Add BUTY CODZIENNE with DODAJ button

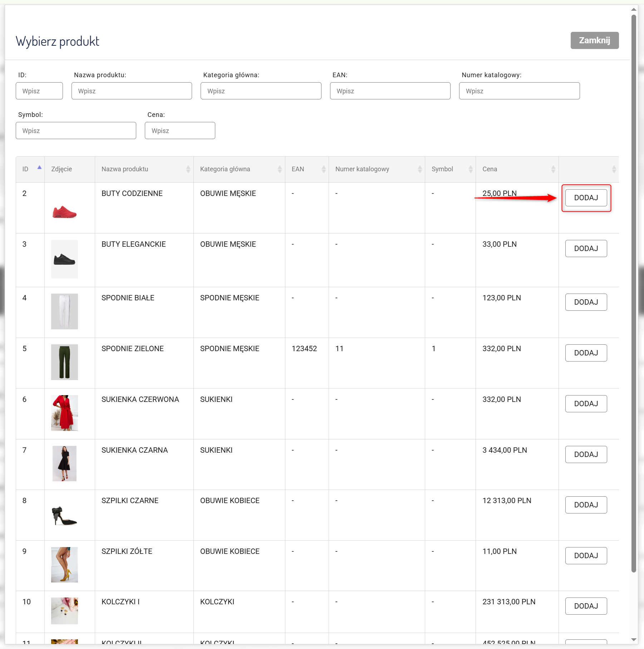[x=586, y=198]
